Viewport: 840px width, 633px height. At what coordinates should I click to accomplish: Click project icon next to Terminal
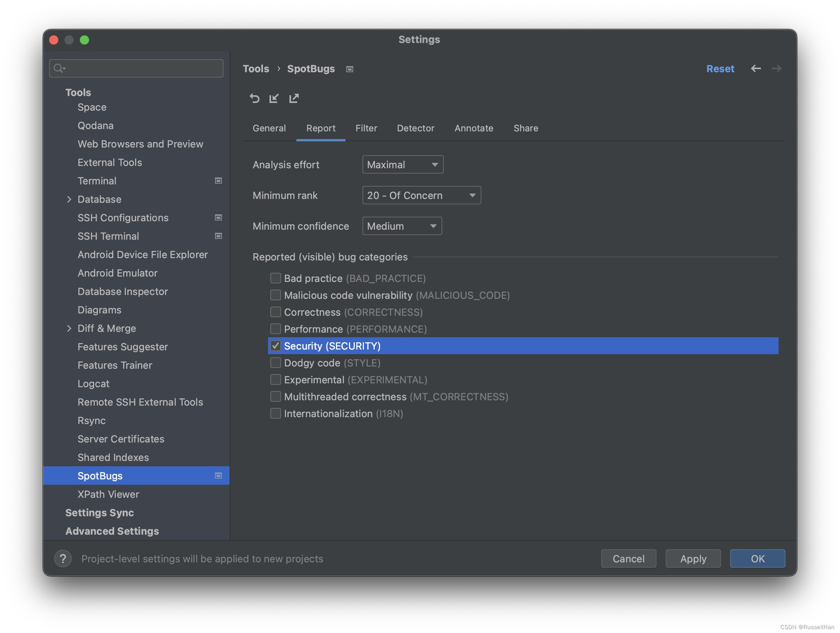point(218,181)
